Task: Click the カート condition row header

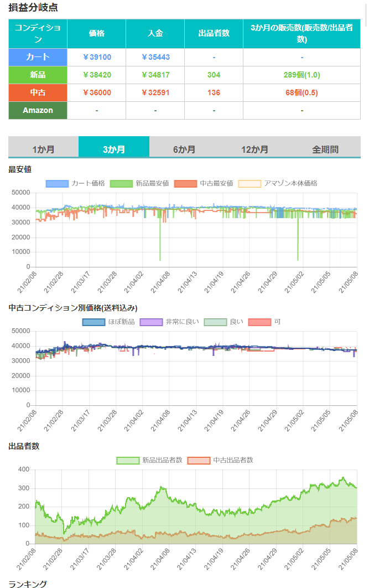Action: [38, 57]
